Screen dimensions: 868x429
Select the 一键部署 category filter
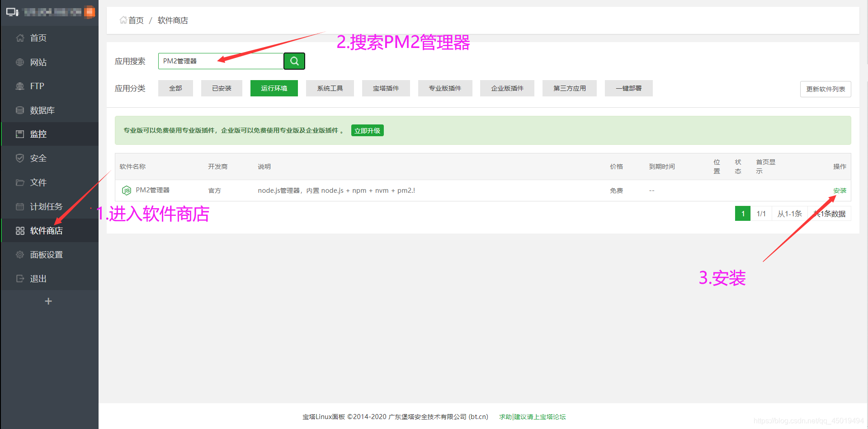coord(628,88)
